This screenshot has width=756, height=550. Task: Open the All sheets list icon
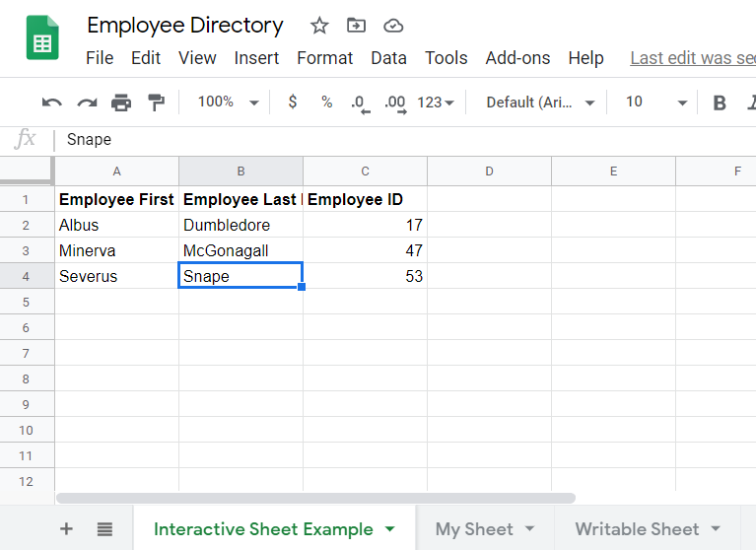[x=104, y=529]
